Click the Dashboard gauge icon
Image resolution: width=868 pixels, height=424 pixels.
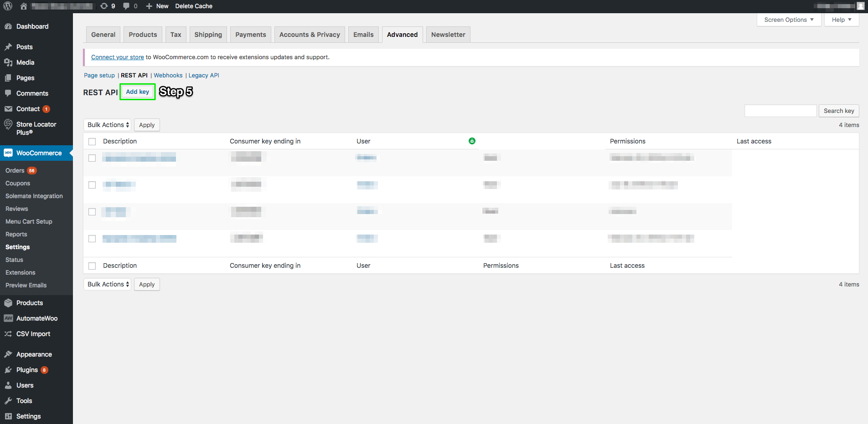(x=8, y=26)
